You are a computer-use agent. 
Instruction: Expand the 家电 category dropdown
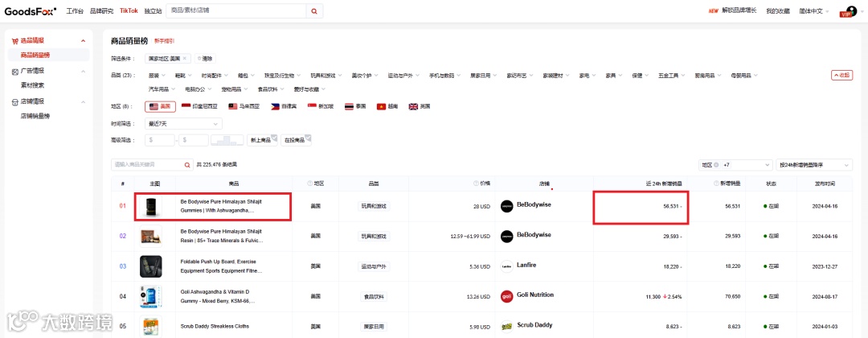(x=588, y=76)
